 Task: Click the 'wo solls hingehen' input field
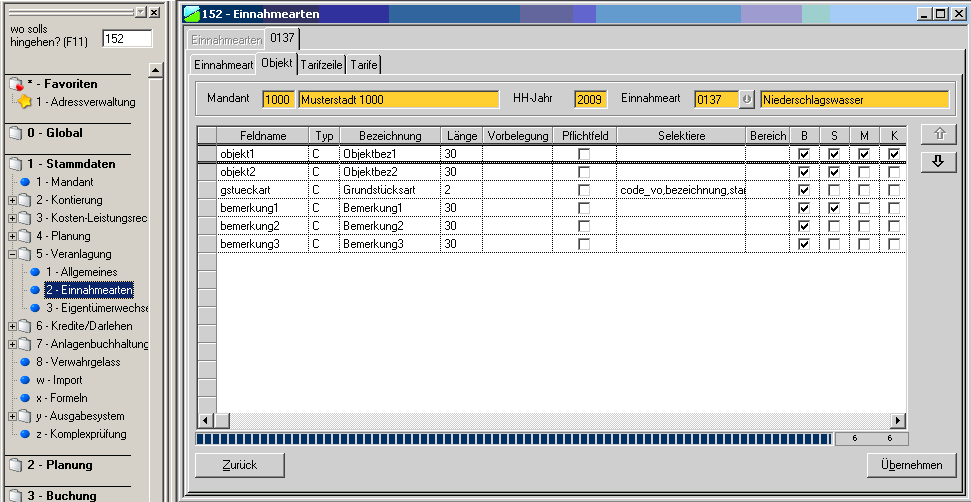click(127, 38)
